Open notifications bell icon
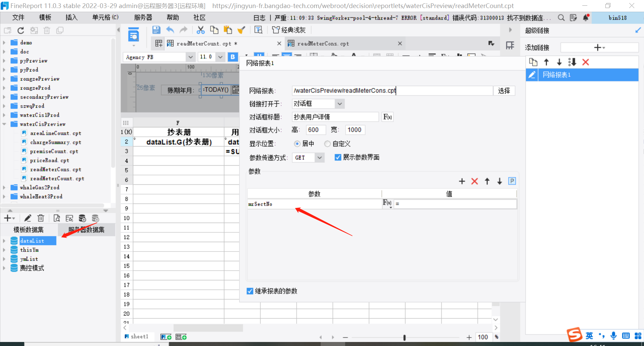This screenshot has width=644, height=346. click(586, 18)
